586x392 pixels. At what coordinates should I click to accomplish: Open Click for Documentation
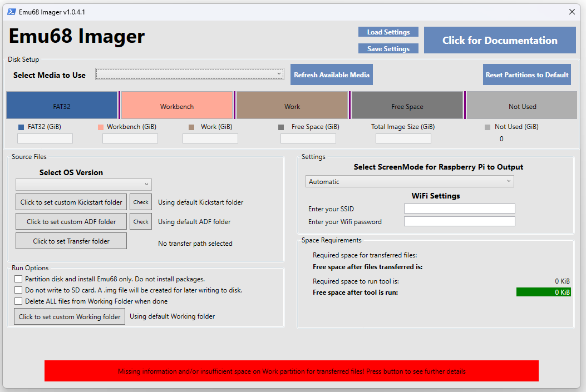[500, 40]
